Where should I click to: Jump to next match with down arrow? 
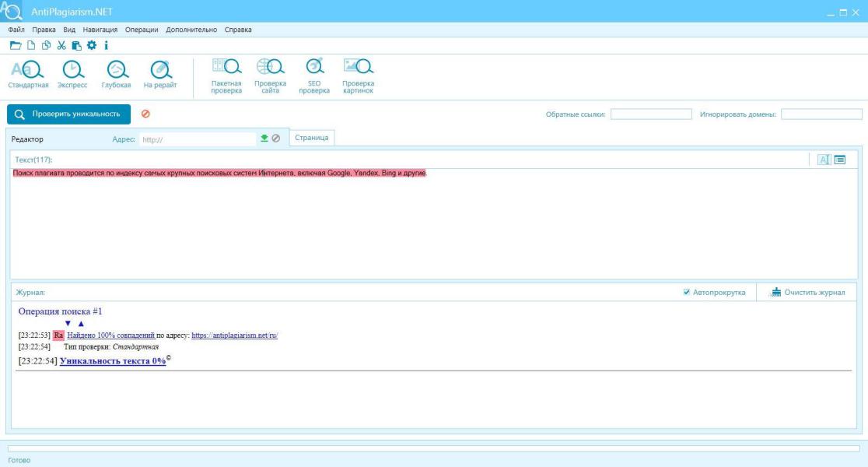pos(68,324)
